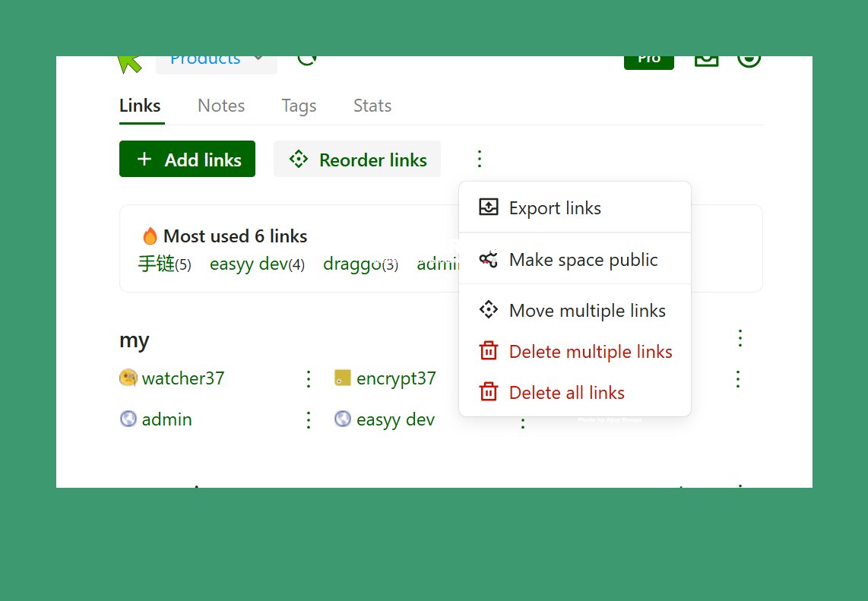Image resolution: width=868 pixels, height=601 pixels.
Task: Open the watcher37 link
Action: pos(182,378)
